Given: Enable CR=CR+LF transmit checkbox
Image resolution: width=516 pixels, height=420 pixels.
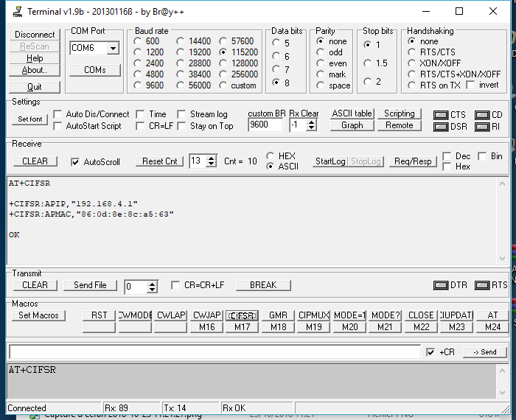Looking at the screenshot, I should [175, 285].
